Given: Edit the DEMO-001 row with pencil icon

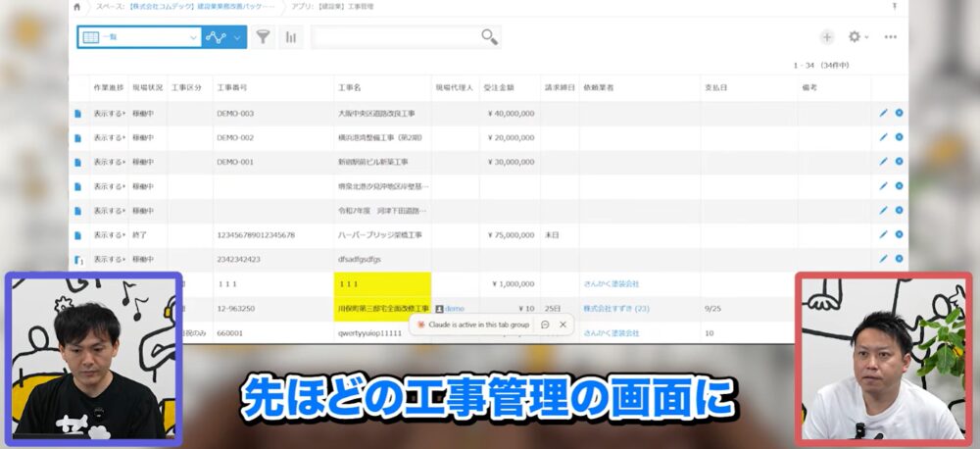Looking at the screenshot, I should [883, 162].
